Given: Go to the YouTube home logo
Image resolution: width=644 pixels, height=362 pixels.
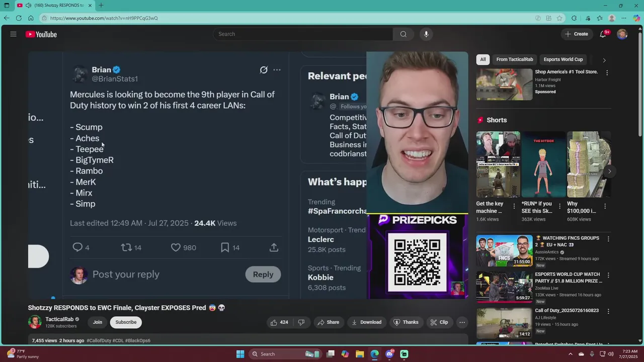Looking at the screenshot, I should [41, 34].
